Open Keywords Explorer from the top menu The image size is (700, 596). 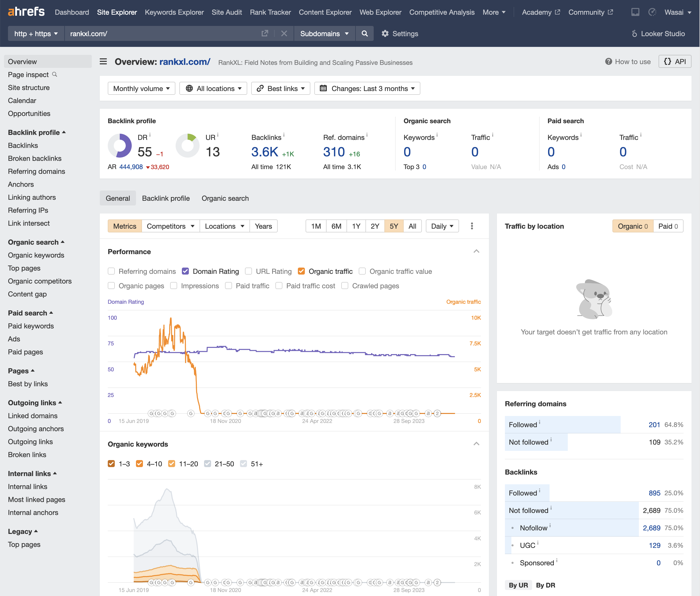[174, 12]
